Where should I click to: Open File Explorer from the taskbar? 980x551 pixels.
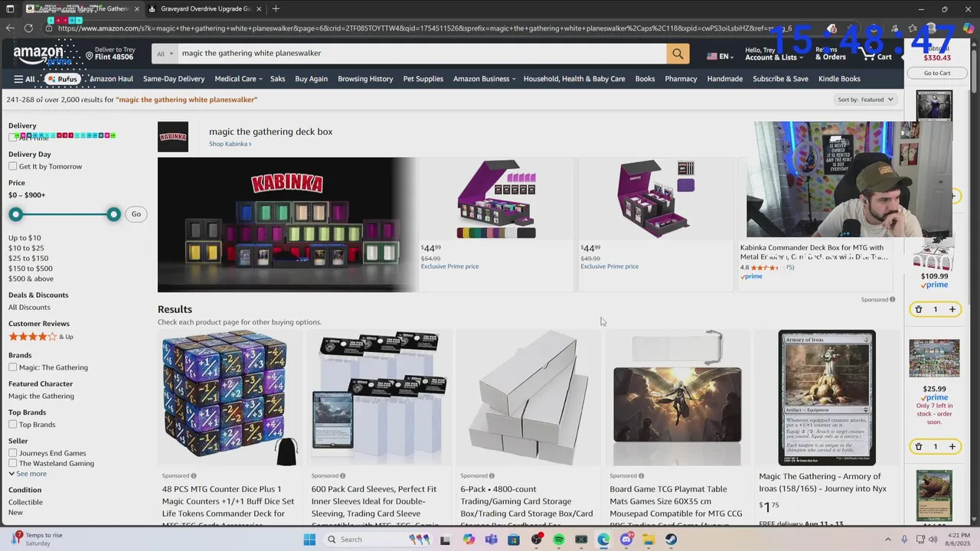648,540
